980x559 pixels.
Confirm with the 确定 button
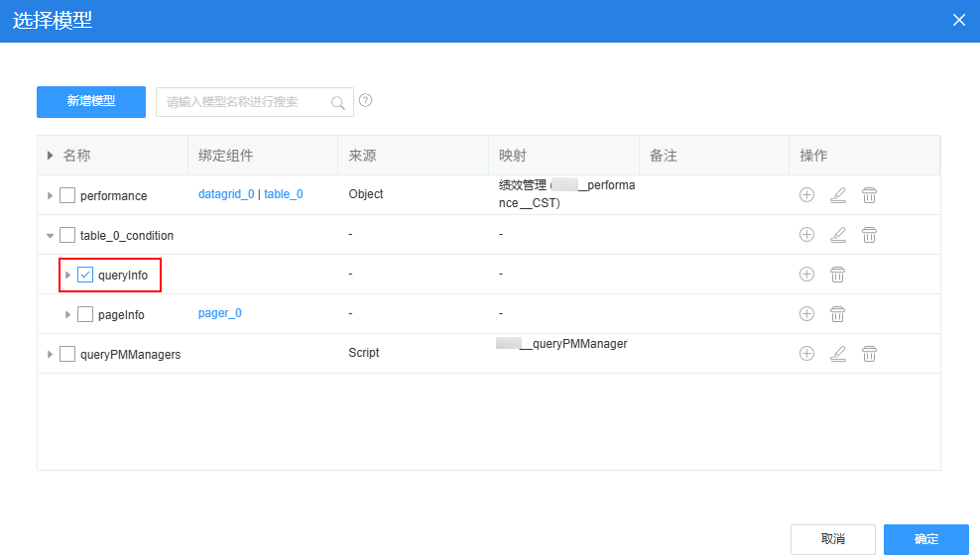[926, 539]
